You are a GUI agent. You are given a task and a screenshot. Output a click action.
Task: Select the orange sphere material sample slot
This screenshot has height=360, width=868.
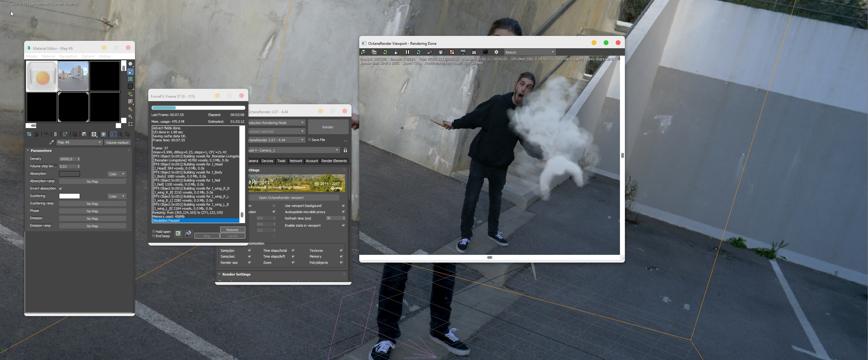pos(42,77)
